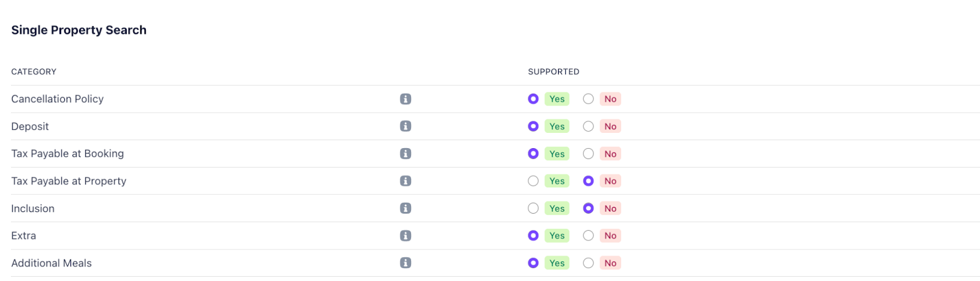Click No radio for Inclusion
980x281 pixels.
(589, 208)
